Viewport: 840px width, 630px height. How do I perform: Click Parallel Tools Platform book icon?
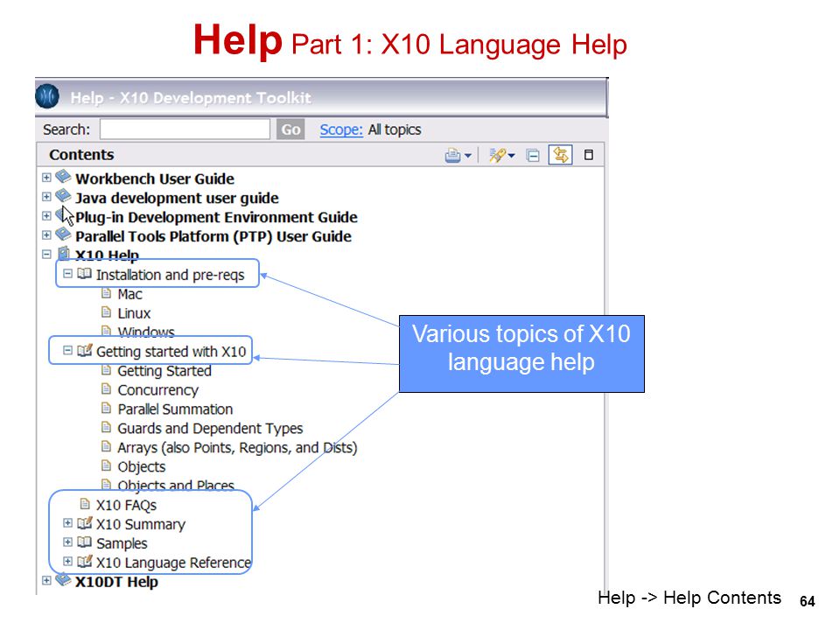(63, 234)
